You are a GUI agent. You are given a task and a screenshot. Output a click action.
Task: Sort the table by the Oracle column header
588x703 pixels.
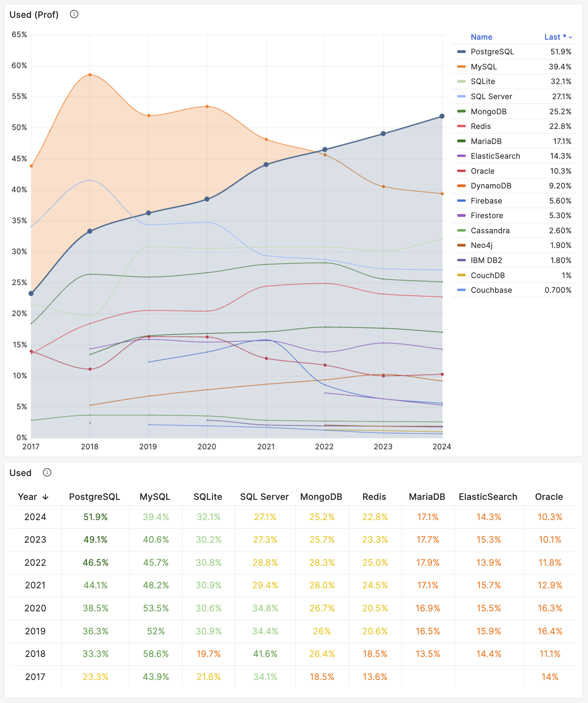click(549, 496)
